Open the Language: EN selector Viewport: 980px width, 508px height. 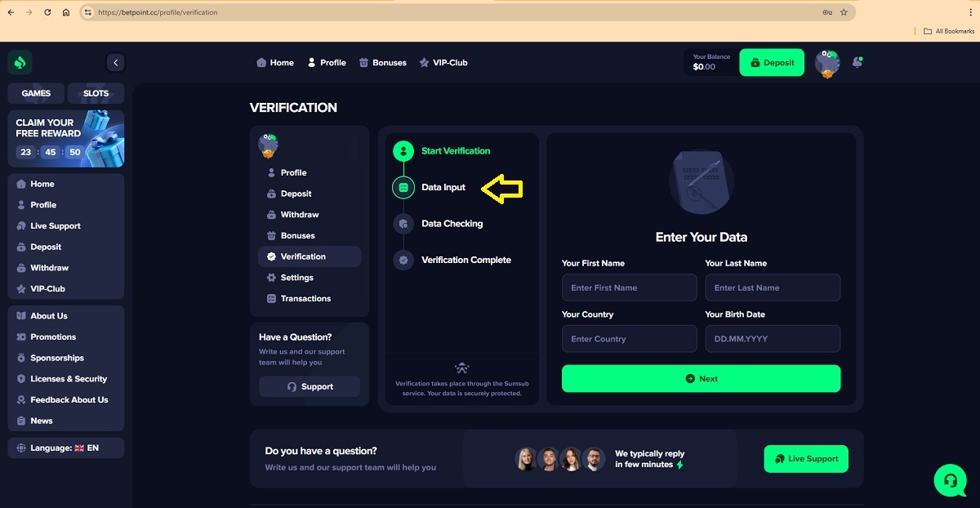[x=65, y=448]
